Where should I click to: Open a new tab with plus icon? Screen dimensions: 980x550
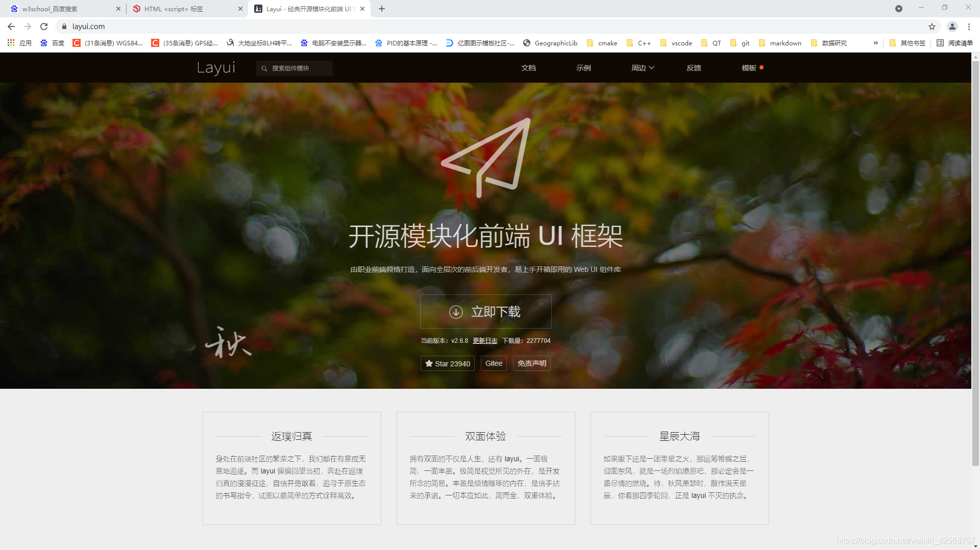click(x=382, y=9)
